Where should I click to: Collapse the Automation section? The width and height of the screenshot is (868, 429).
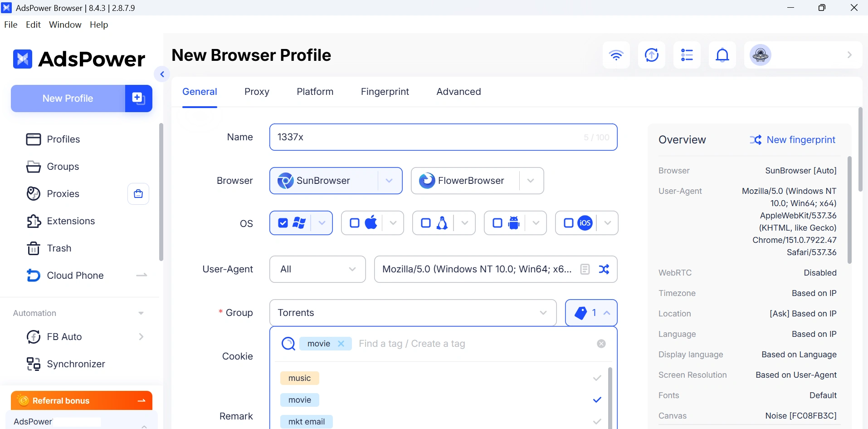click(141, 313)
